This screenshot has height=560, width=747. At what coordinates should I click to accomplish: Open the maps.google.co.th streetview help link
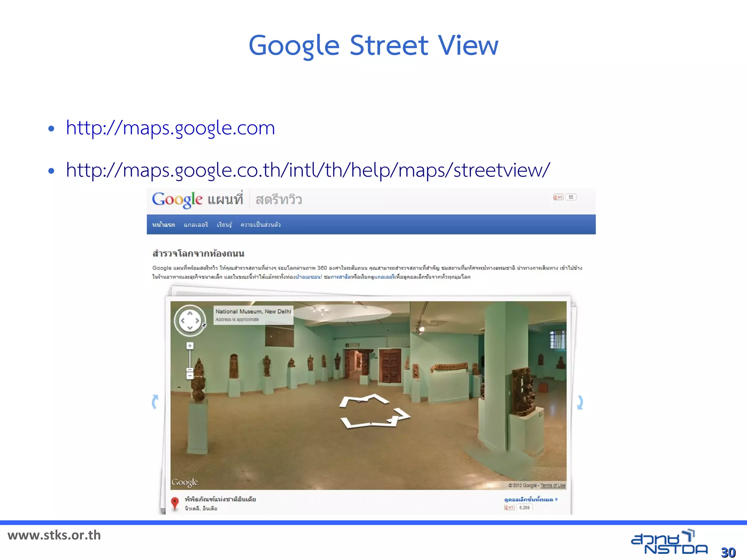(x=308, y=170)
